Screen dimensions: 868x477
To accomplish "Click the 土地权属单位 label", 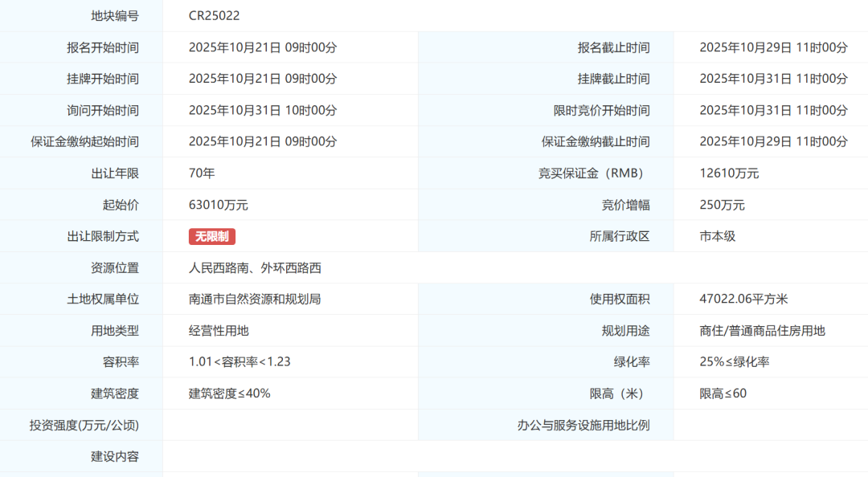I will coord(102,299).
